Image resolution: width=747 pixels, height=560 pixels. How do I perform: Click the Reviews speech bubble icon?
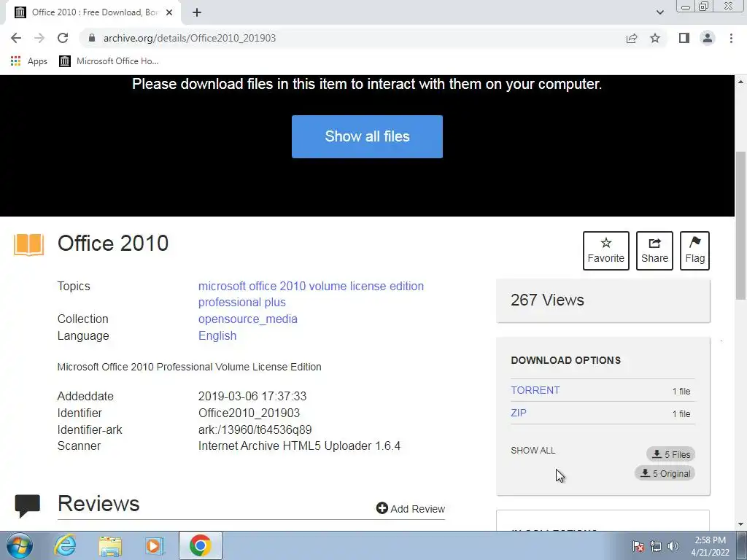(28, 506)
